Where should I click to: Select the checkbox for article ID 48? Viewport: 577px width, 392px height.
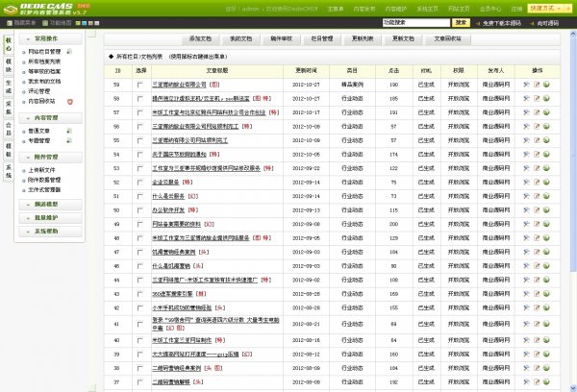pyautogui.click(x=139, y=238)
